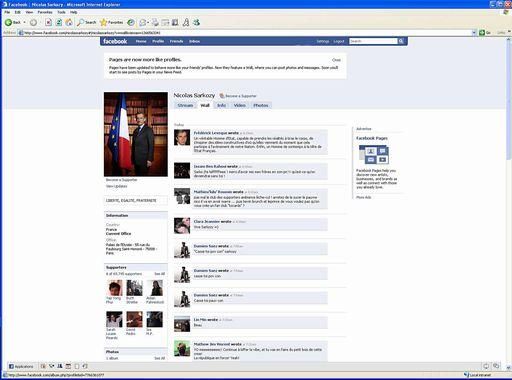Click the Stop icon in the toolbar

pyautogui.click(x=48, y=22)
